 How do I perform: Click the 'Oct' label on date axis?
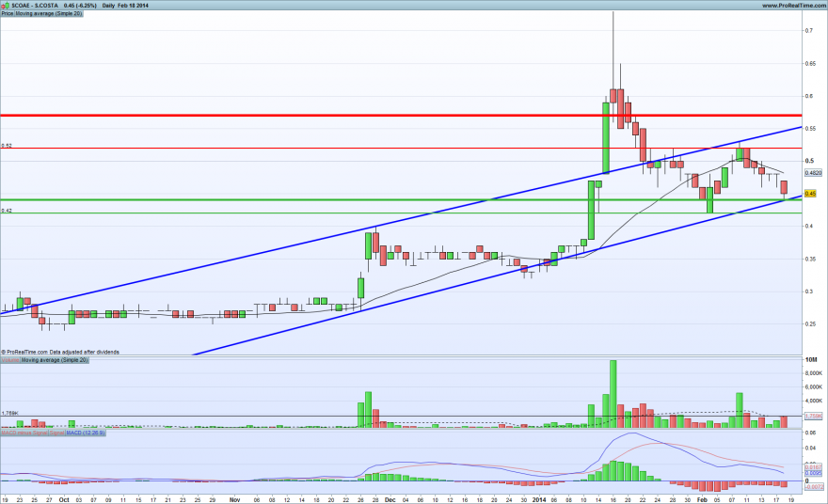[64, 499]
